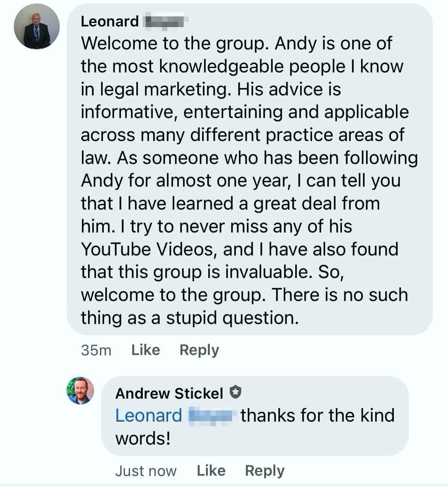This screenshot has height=486, width=448.
Task: Open the blue Leonard mention in reply
Action: (x=149, y=415)
